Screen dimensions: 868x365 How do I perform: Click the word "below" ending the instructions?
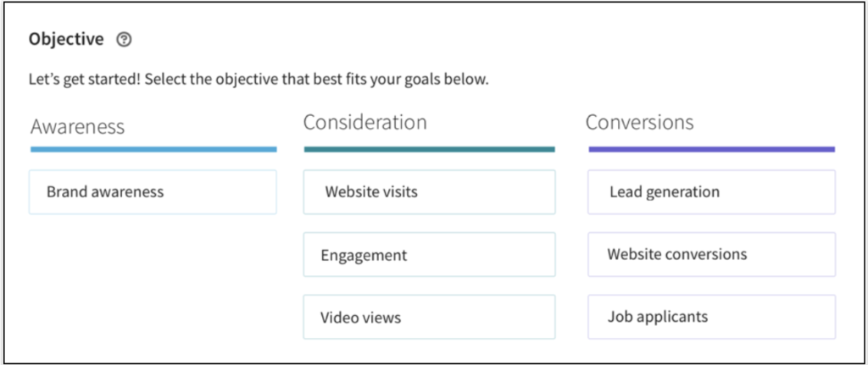tap(470, 82)
